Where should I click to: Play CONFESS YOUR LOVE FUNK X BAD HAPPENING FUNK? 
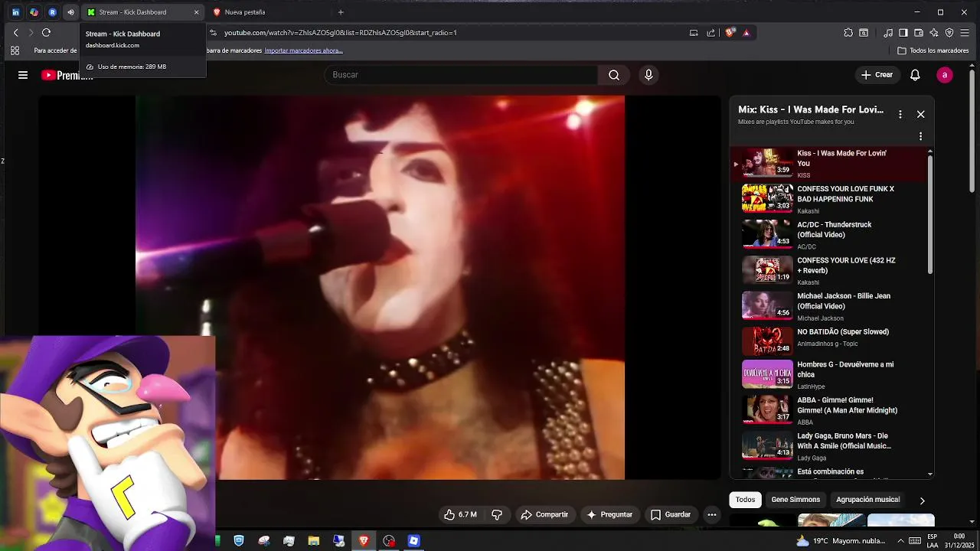point(828,199)
